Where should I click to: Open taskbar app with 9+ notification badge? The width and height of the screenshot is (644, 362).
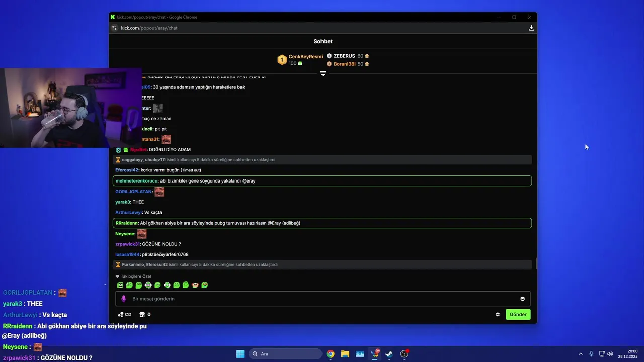tap(375, 354)
